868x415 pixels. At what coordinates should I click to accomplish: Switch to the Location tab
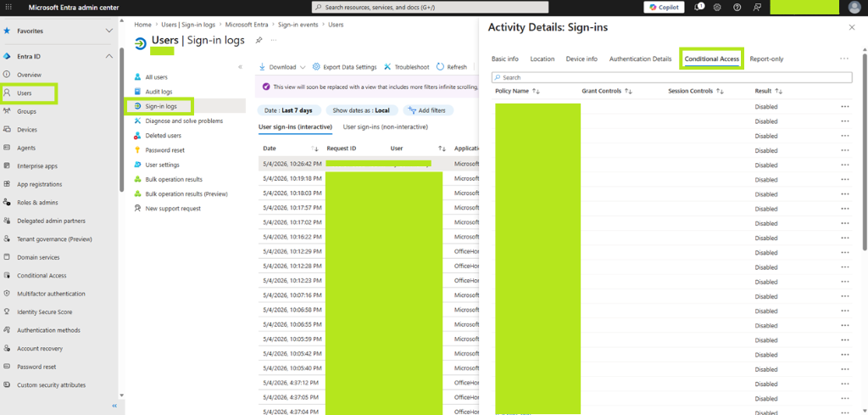[542, 59]
